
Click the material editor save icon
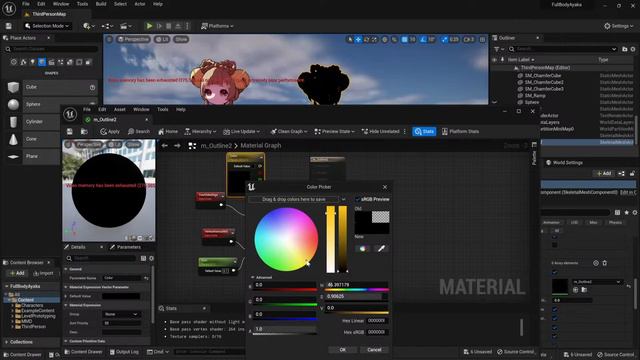pos(70,131)
